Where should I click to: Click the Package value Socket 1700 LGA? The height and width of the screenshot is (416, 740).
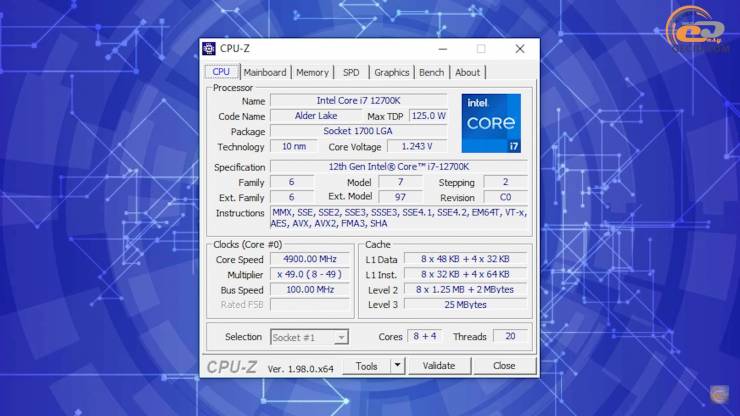(358, 131)
